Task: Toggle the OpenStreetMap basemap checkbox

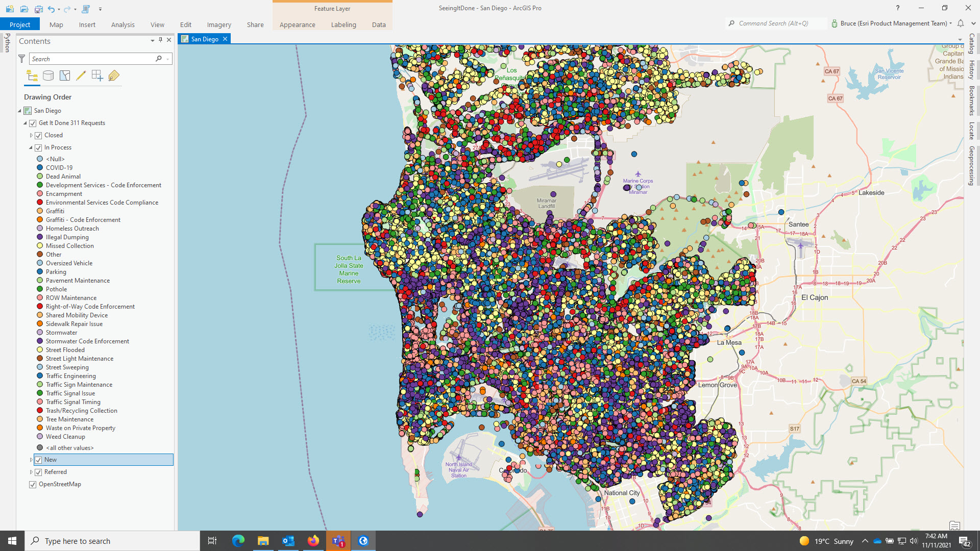Action: (33, 485)
